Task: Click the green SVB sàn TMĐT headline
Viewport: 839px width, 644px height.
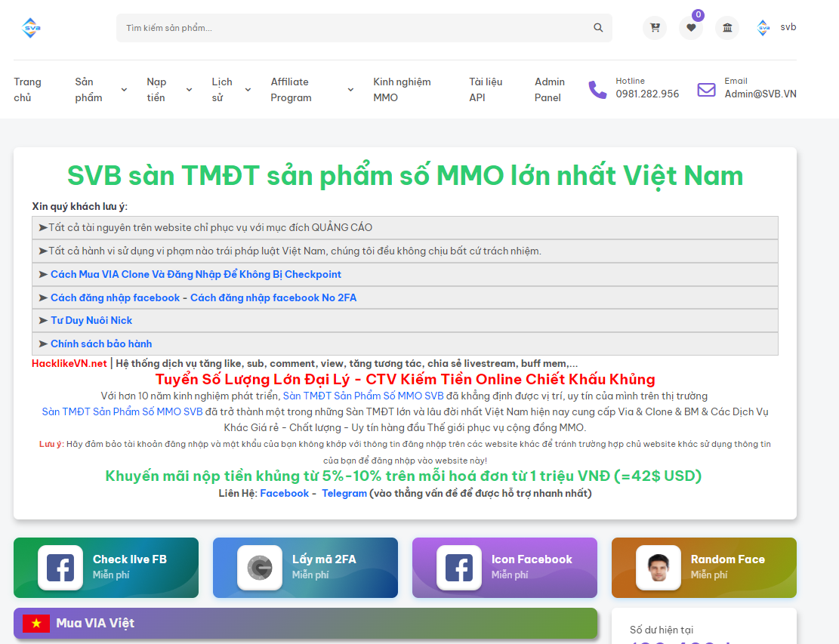Action: (x=405, y=175)
